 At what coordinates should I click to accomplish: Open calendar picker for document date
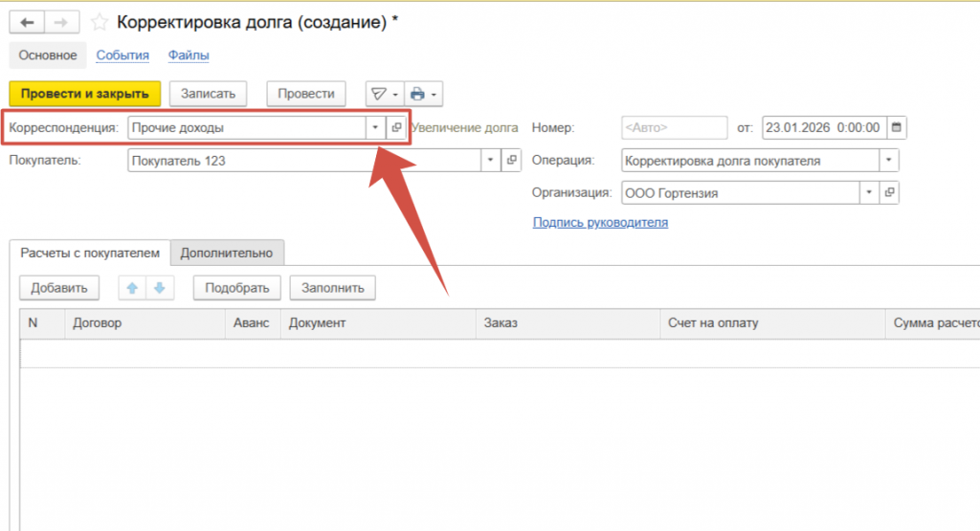(x=896, y=127)
